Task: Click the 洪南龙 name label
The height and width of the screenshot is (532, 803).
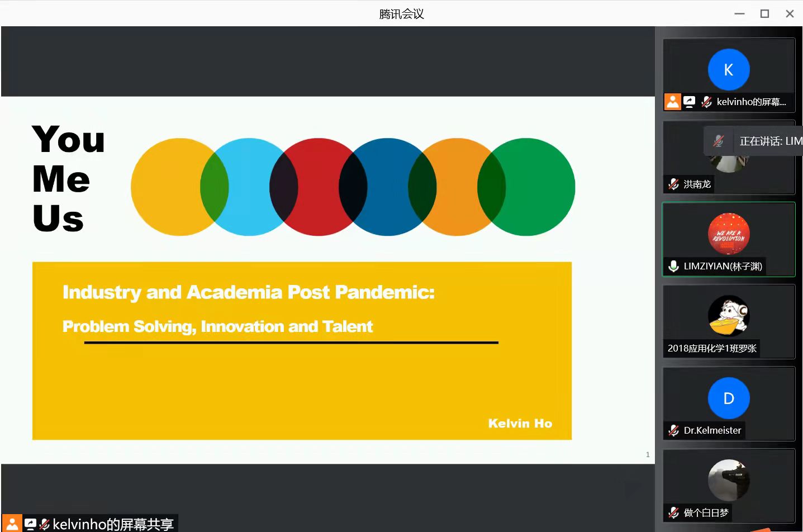Action: coord(697,184)
